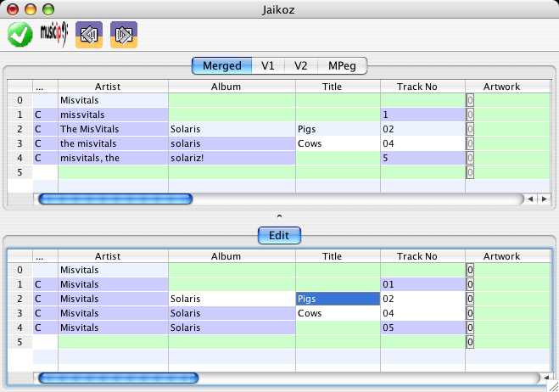The height and width of the screenshot is (392, 559).
Task: Select row header 5 in Edit table
Action: click(x=20, y=342)
